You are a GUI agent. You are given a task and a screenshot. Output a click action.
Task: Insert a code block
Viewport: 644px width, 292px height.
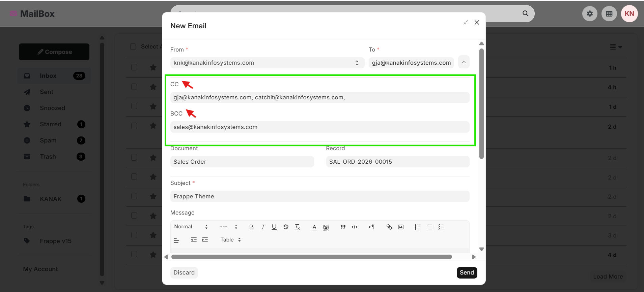click(355, 227)
